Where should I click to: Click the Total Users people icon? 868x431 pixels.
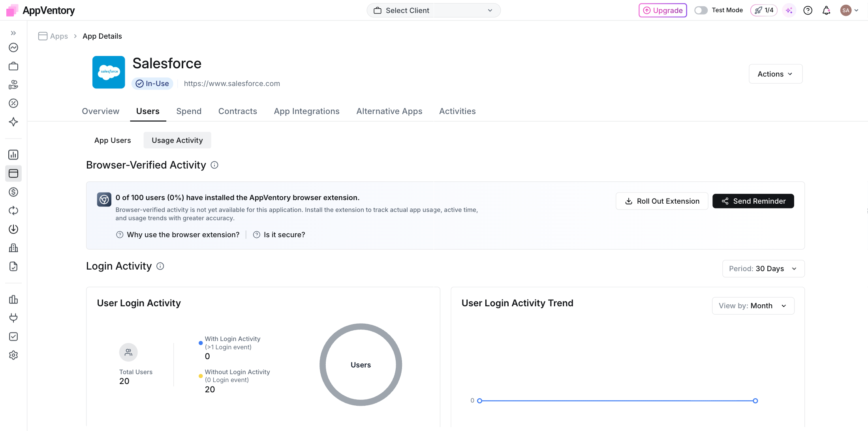(128, 352)
